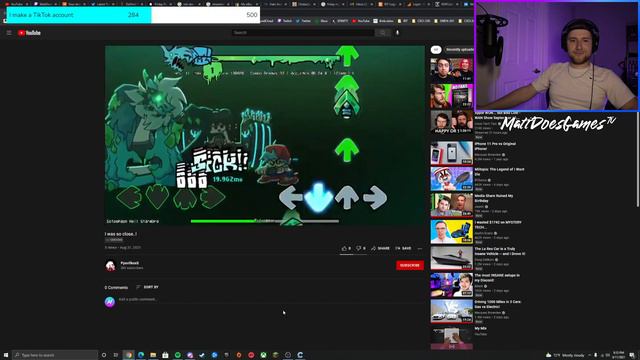Open Driving 1000 Miles in 3 Cars video

pos(451,311)
